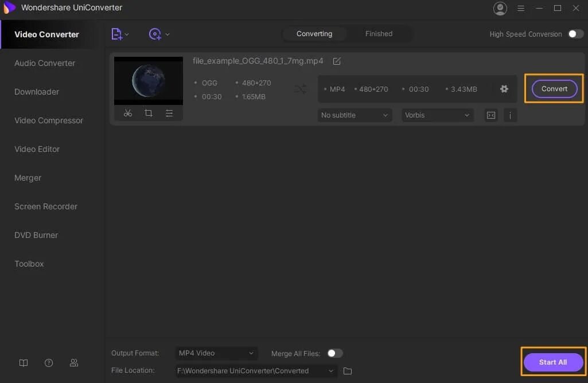Open the hamburger menu icon
This screenshot has width=588, height=383.
(x=521, y=8)
